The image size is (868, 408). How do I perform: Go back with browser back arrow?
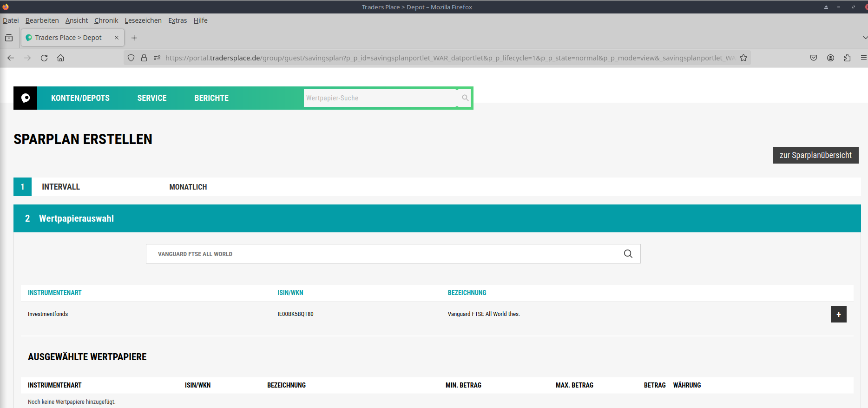click(11, 58)
